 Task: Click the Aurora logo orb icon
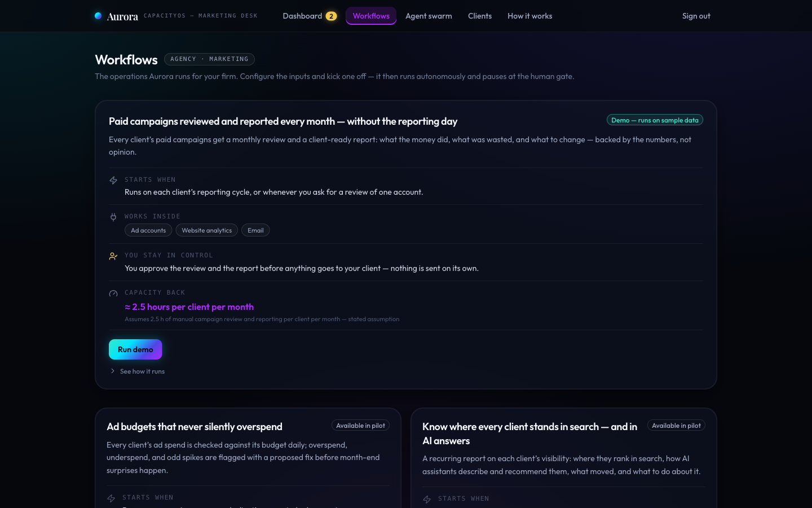(98, 16)
